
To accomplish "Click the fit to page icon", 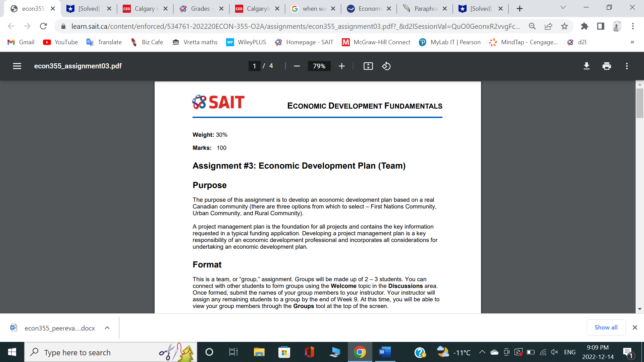I will tap(368, 66).
